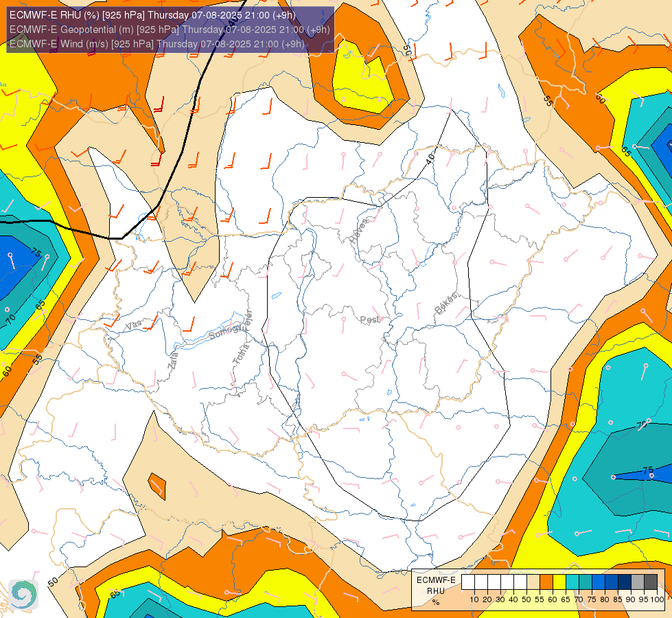
Task: Pick the teal 70-75 legend swatch
Action: (586, 582)
